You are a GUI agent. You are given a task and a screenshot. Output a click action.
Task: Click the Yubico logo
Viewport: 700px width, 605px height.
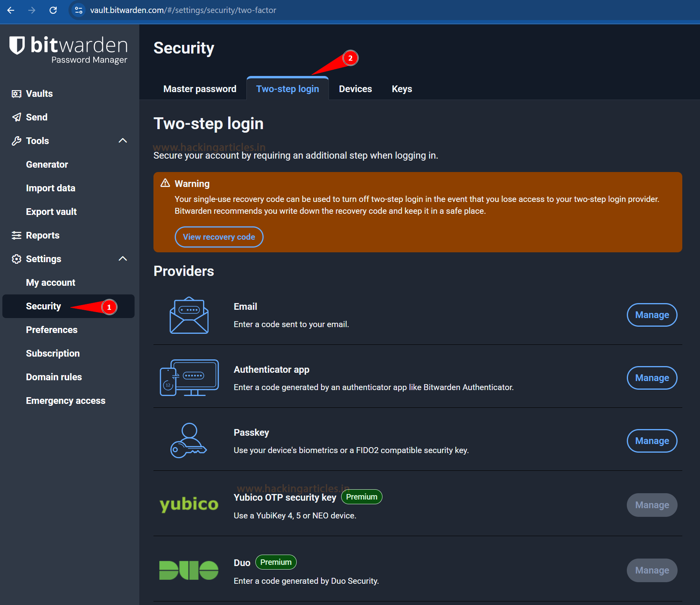tap(189, 504)
